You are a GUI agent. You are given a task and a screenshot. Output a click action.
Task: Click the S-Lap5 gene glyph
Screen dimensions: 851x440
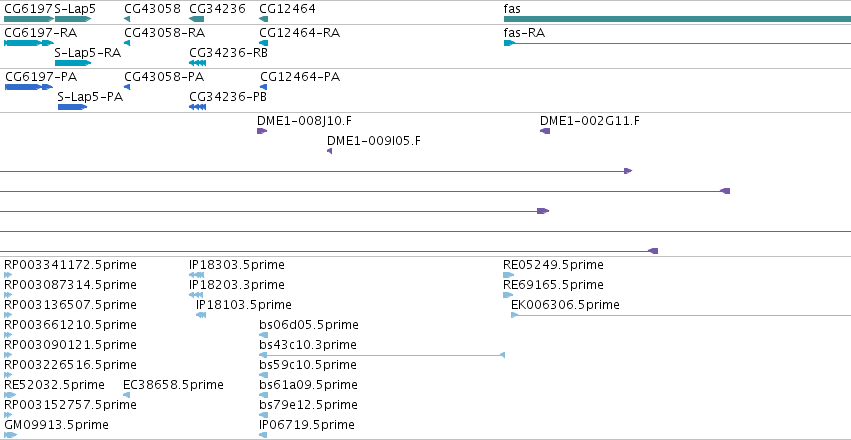pyautogui.click(x=73, y=19)
